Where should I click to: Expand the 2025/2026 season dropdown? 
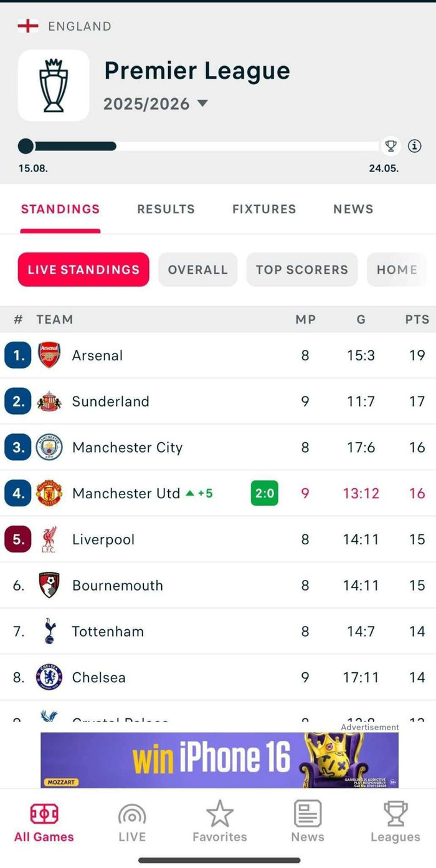(202, 104)
